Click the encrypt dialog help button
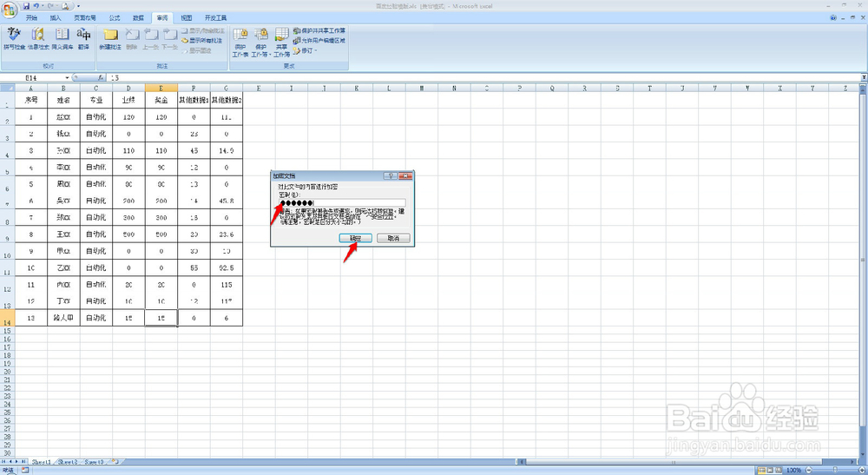 coord(391,175)
